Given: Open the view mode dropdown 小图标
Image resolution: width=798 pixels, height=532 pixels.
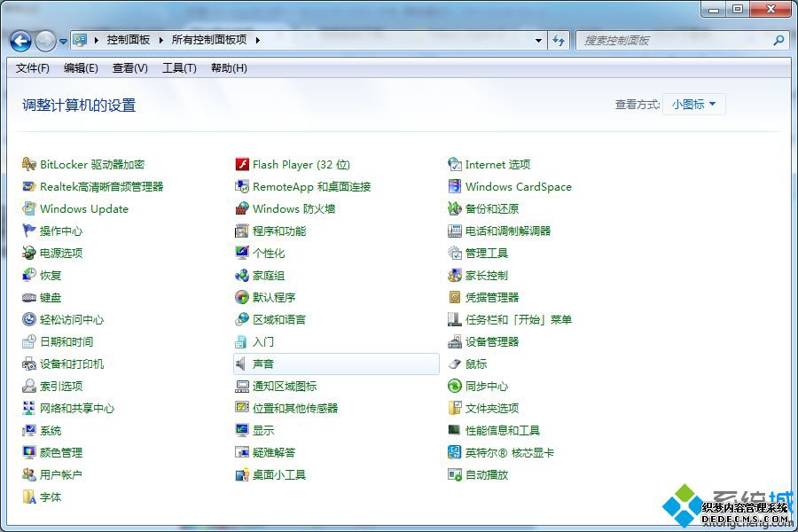Looking at the screenshot, I should (693, 105).
